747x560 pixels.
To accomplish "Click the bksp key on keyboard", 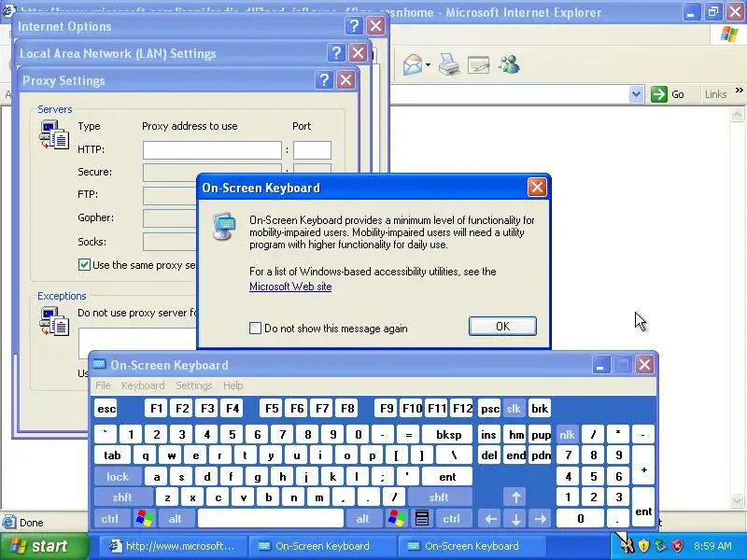I will 448,434.
